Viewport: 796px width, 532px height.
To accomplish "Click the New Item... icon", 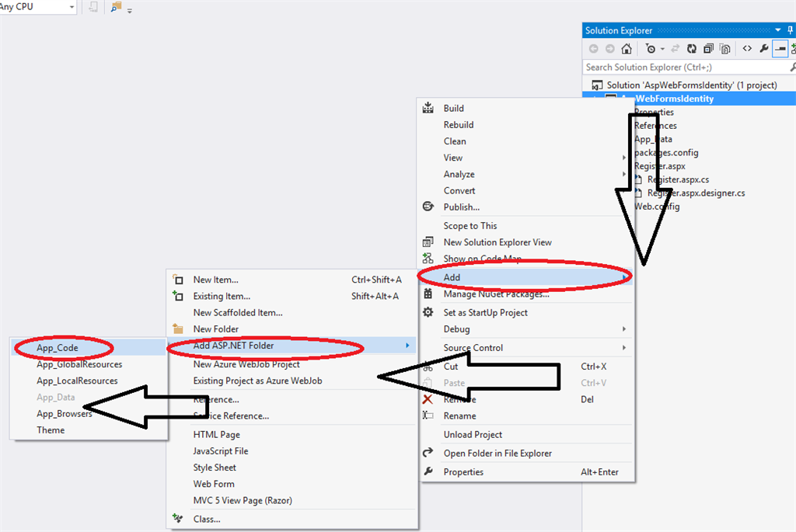I will tap(178, 280).
